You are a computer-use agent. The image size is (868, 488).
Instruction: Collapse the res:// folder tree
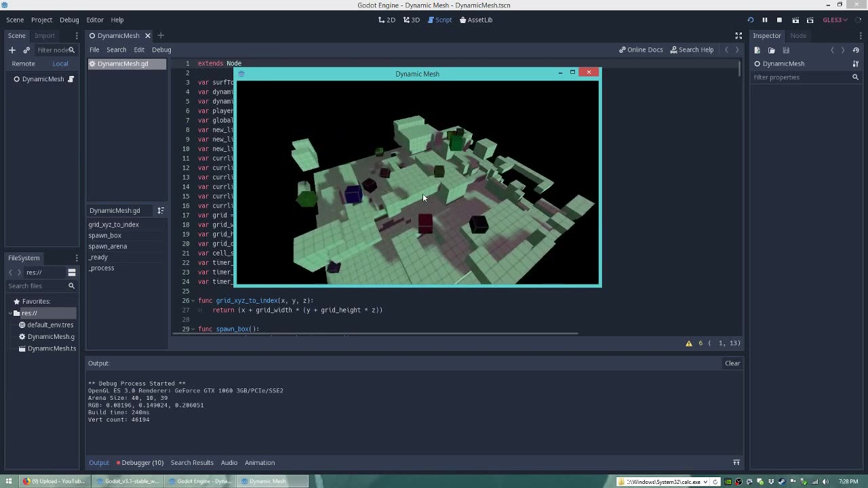tap(10, 313)
